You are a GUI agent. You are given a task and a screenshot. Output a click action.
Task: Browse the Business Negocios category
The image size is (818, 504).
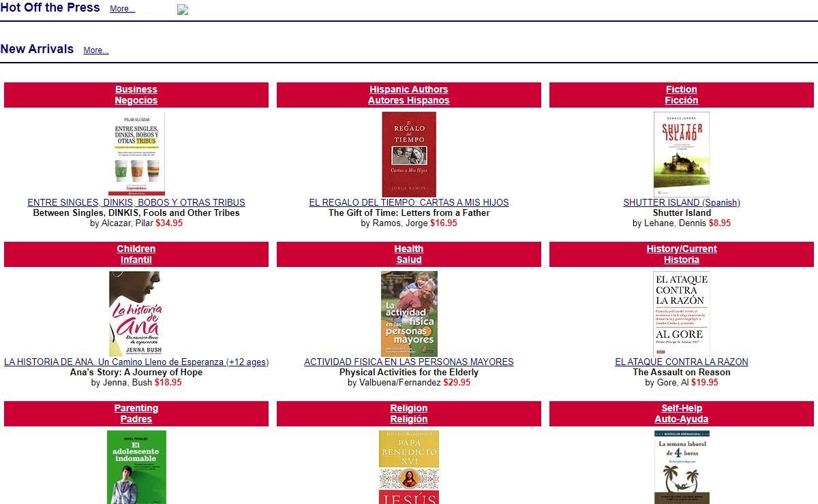tap(136, 95)
